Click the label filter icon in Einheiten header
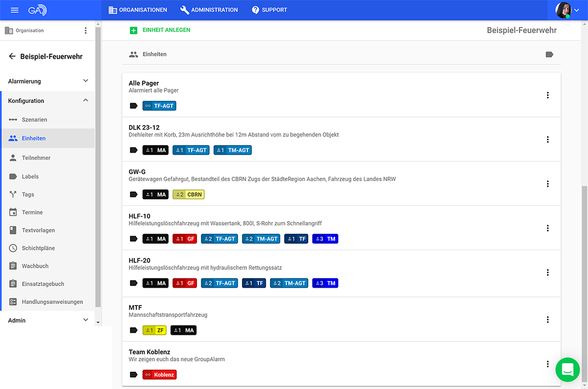The width and height of the screenshot is (588, 389). tap(550, 55)
